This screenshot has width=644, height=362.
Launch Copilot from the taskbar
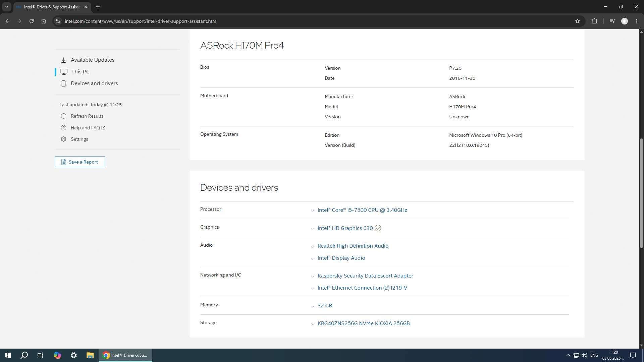pyautogui.click(x=57, y=355)
